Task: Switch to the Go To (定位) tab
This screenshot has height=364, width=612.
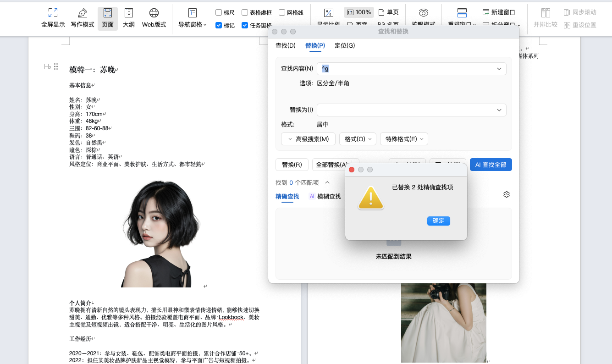Action: coord(345,45)
